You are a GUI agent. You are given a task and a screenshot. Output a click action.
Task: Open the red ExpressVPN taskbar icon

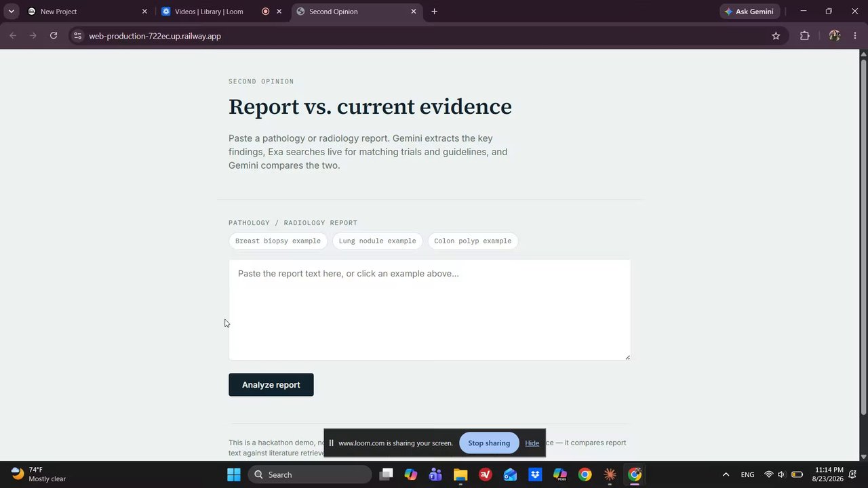click(486, 474)
